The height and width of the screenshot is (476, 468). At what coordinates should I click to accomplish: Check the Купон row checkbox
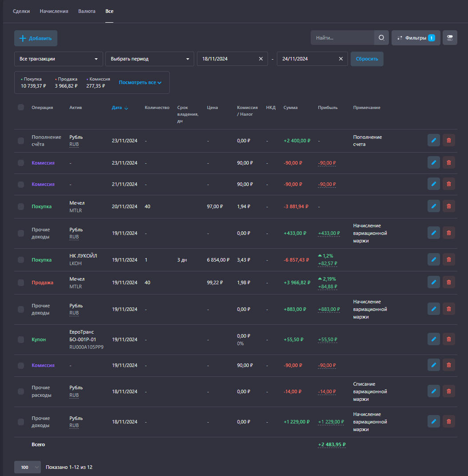click(21, 339)
